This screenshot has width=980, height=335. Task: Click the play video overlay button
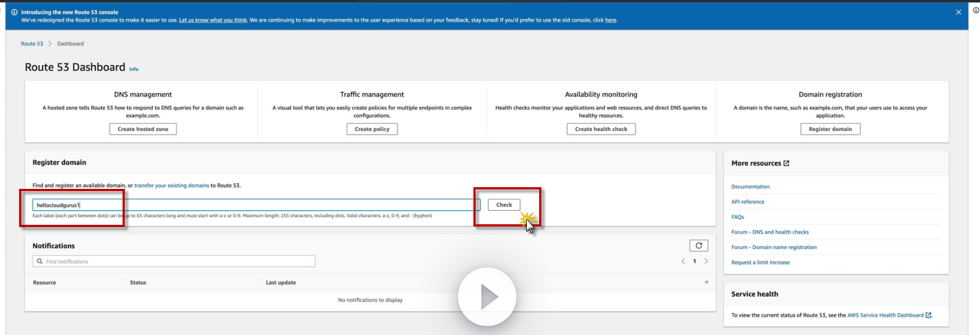487,297
